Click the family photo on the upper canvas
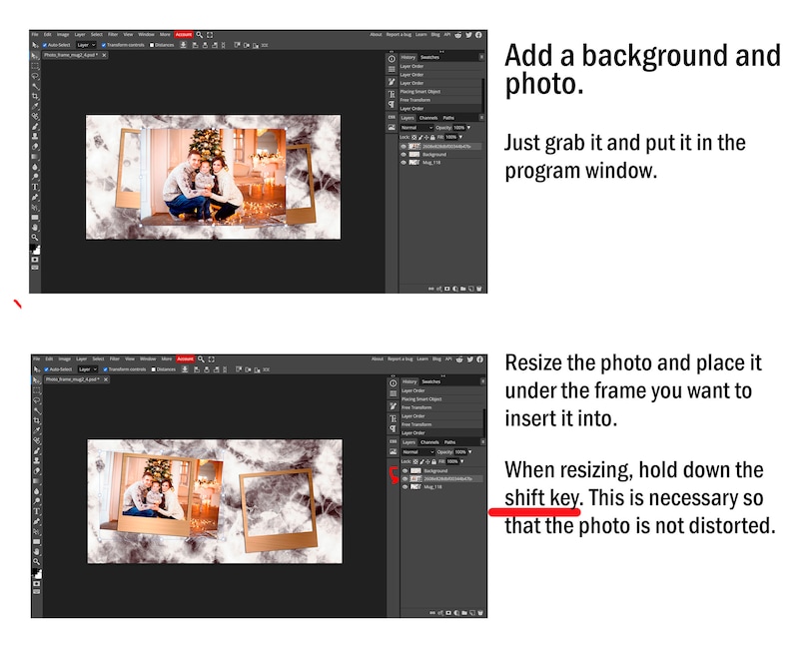 coord(214,176)
